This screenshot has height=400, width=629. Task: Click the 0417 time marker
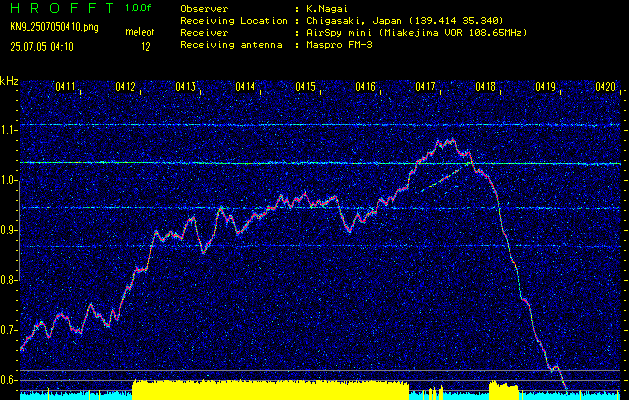pyautogui.click(x=426, y=86)
